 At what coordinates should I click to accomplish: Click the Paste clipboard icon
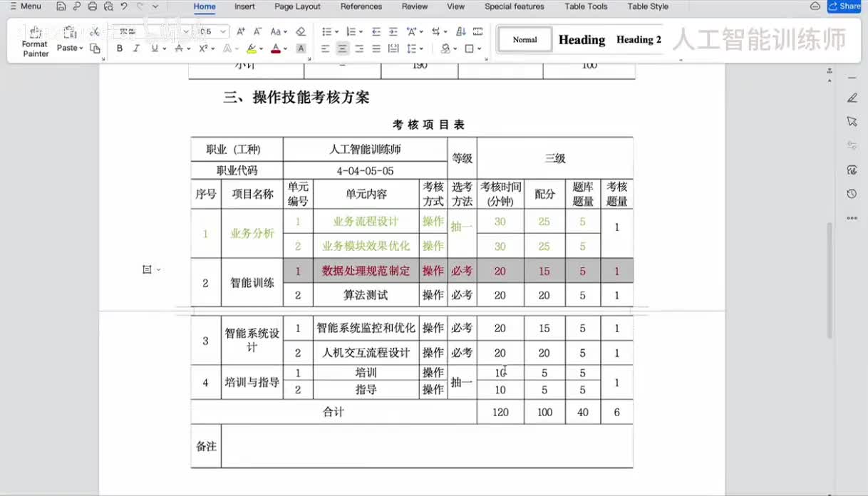[x=70, y=32]
